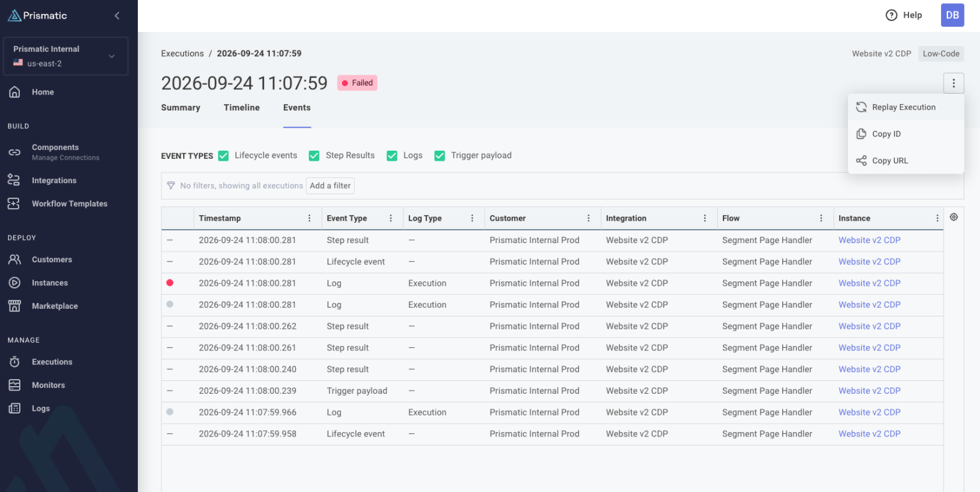The width and height of the screenshot is (980, 492).
Task: Switch to the Summary tab
Action: 181,108
